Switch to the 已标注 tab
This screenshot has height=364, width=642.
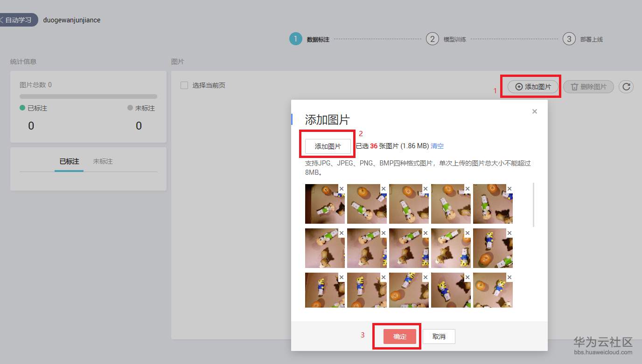point(69,161)
